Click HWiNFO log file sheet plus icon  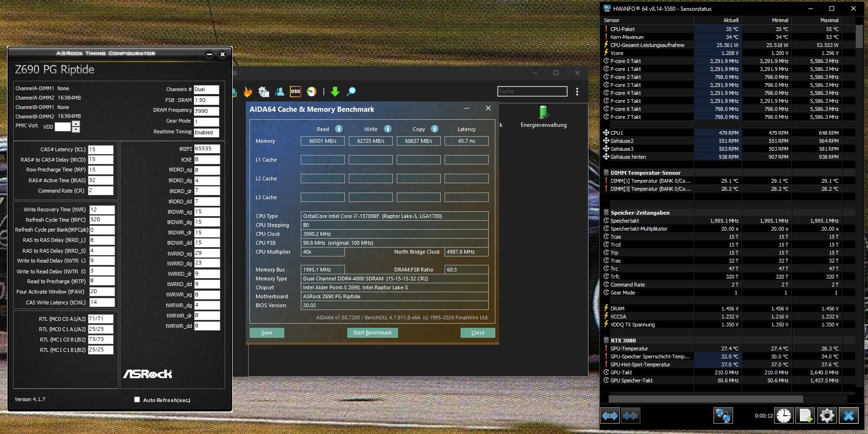[805, 416]
